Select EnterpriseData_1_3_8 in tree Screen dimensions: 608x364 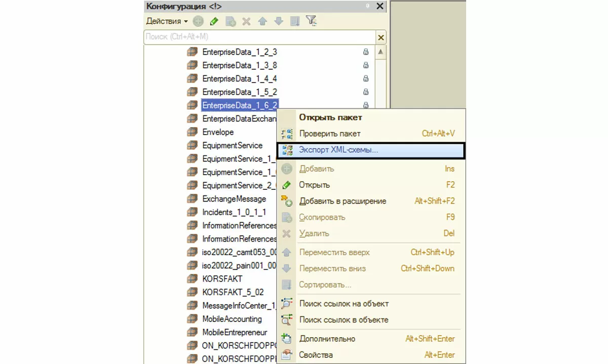point(240,65)
